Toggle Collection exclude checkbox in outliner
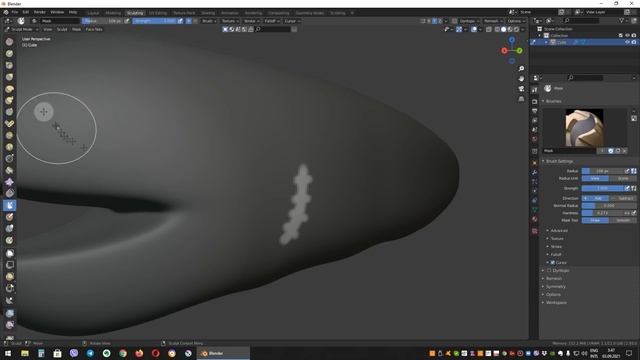Image resolution: width=640 pixels, height=360 pixels. pyautogui.click(x=620, y=36)
